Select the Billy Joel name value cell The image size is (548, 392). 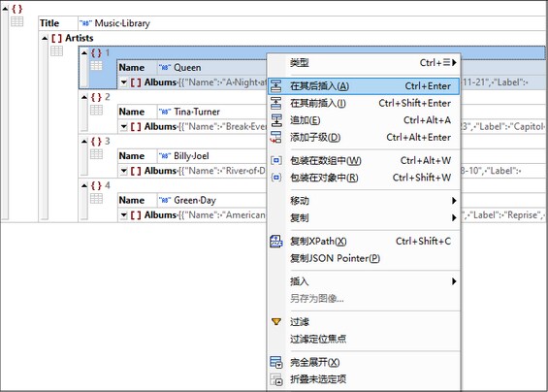point(211,156)
